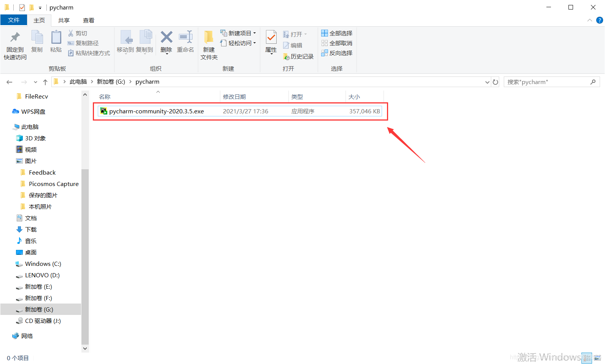Click the Delete (删除) red X icon
This screenshot has width=605, height=364.
166,37
